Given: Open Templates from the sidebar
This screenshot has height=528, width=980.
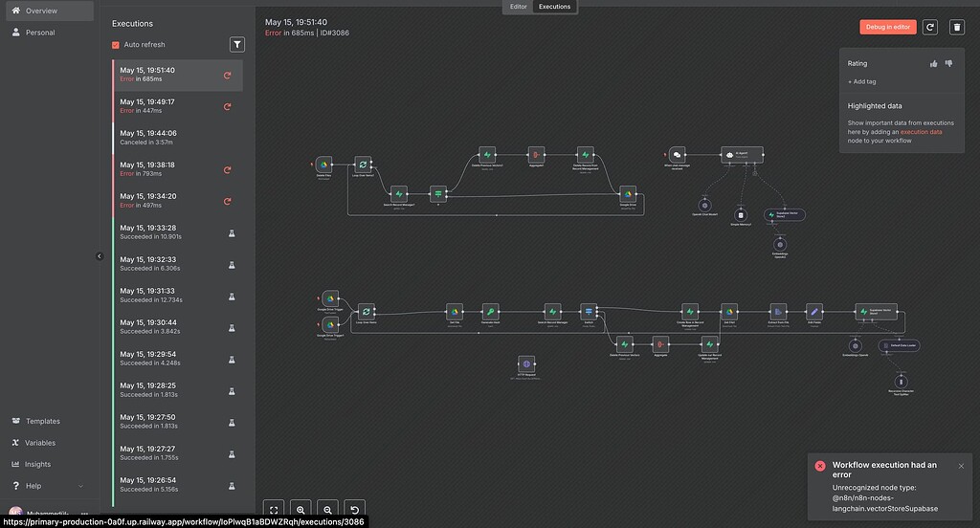Looking at the screenshot, I should (x=42, y=421).
